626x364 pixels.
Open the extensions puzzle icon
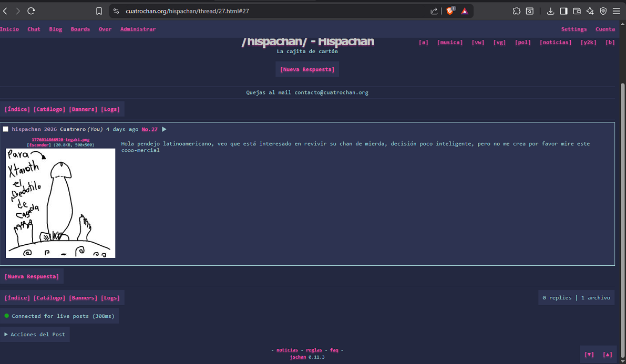click(516, 11)
